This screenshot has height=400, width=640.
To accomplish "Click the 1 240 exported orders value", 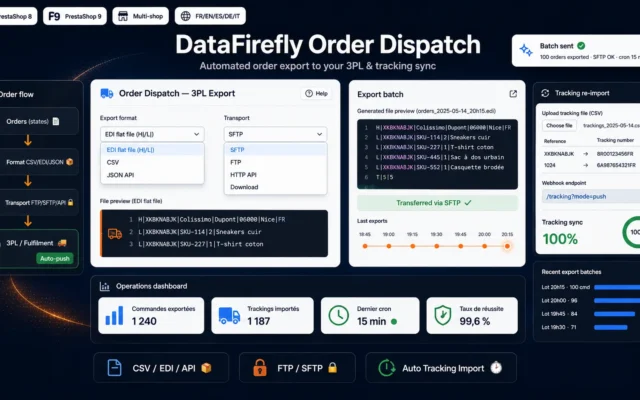I will (x=144, y=321).
